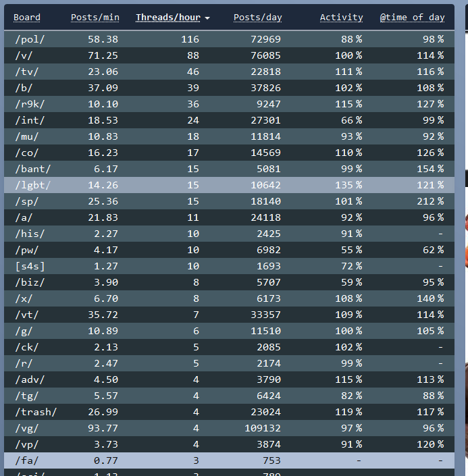468x476 pixels.
Task: Select the /sp/ board name
Action: pyautogui.click(x=27, y=201)
